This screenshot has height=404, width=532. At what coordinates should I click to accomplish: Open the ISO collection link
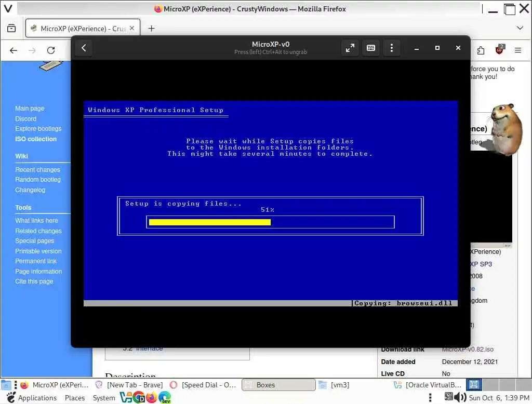[36, 139]
